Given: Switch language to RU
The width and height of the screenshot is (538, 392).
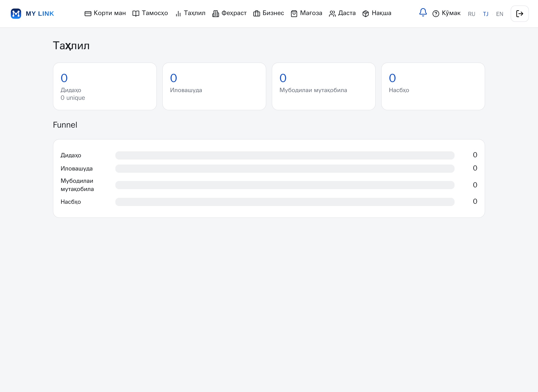Looking at the screenshot, I should point(472,14).
